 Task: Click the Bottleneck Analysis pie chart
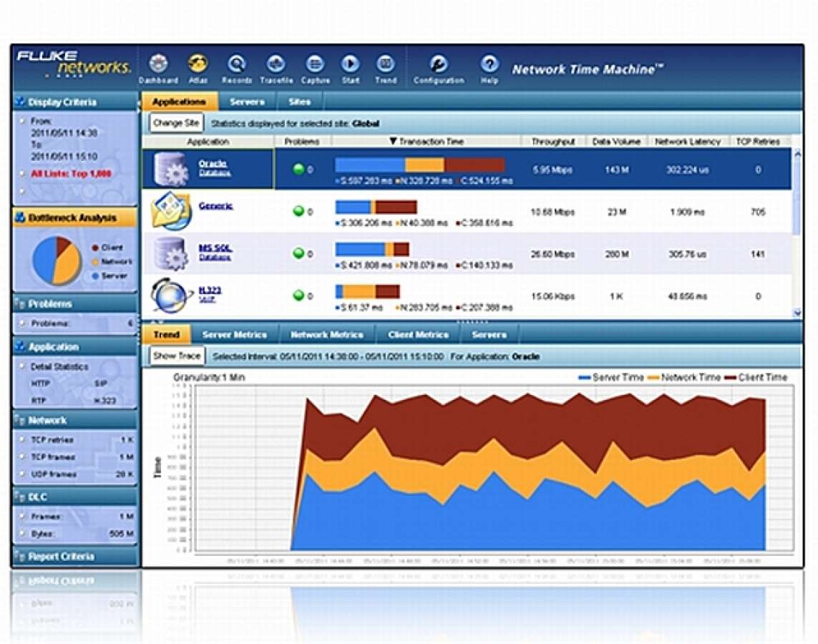57,260
